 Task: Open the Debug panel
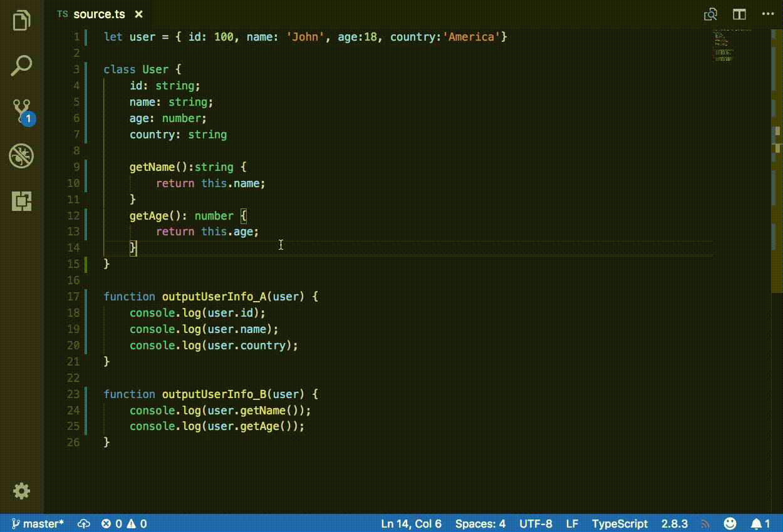(x=21, y=156)
